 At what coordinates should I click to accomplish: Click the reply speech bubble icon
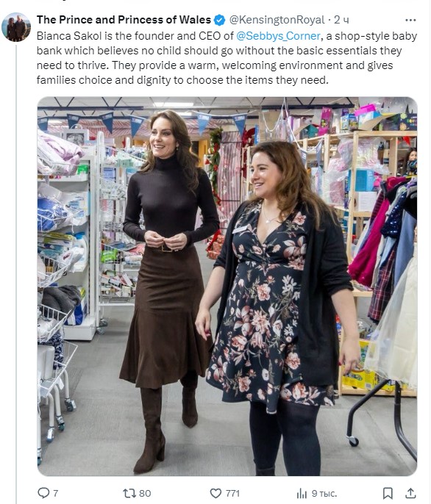[x=43, y=493]
